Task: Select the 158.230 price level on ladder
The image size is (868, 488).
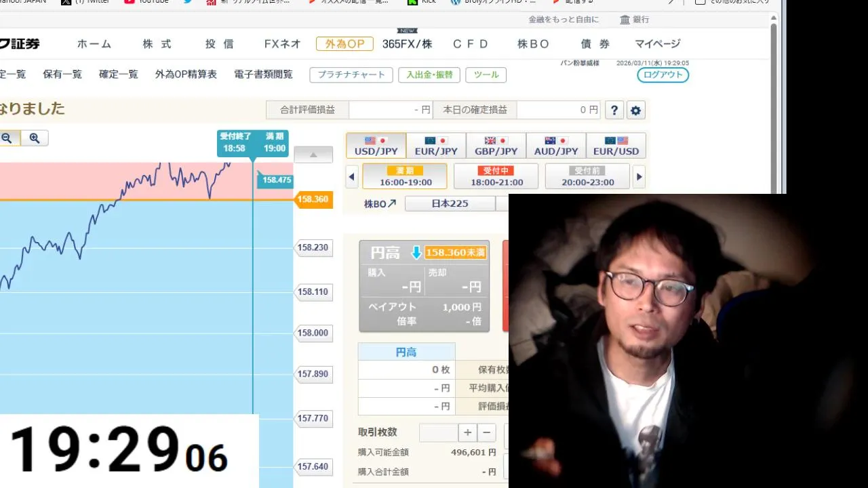Action: click(x=314, y=247)
